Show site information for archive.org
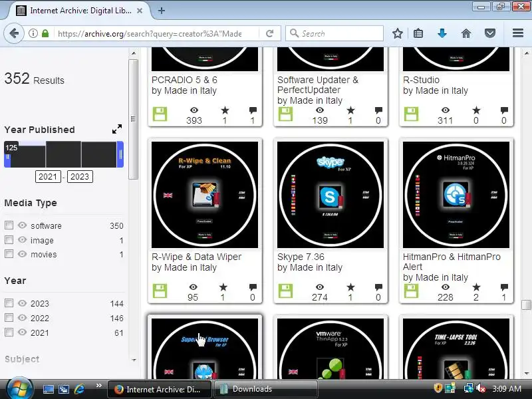This screenshot has height=399, width=532. coord(33,33)
